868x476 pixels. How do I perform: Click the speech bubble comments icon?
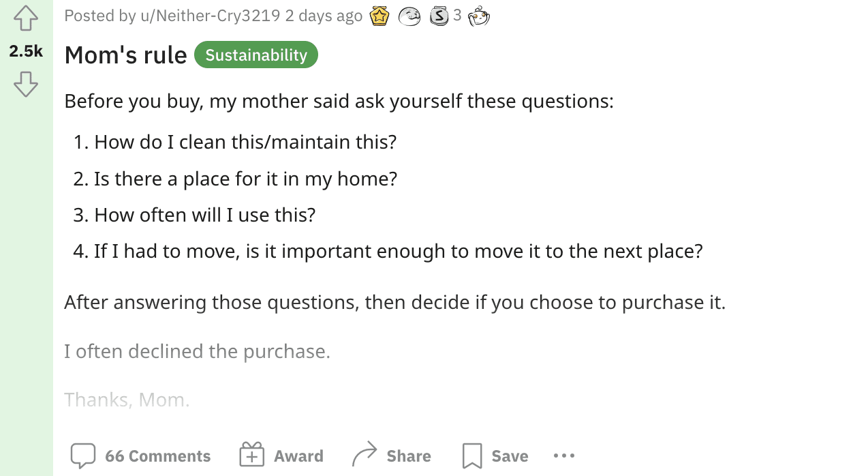83,456
